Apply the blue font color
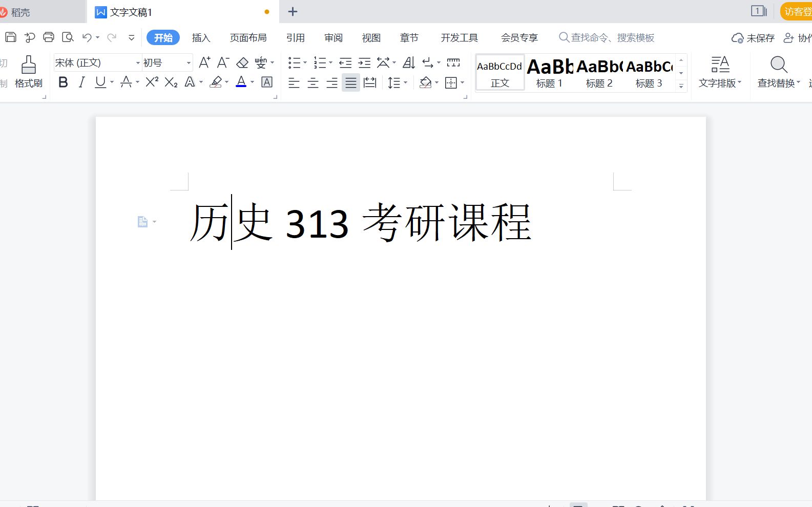 (x=241, y=82)
